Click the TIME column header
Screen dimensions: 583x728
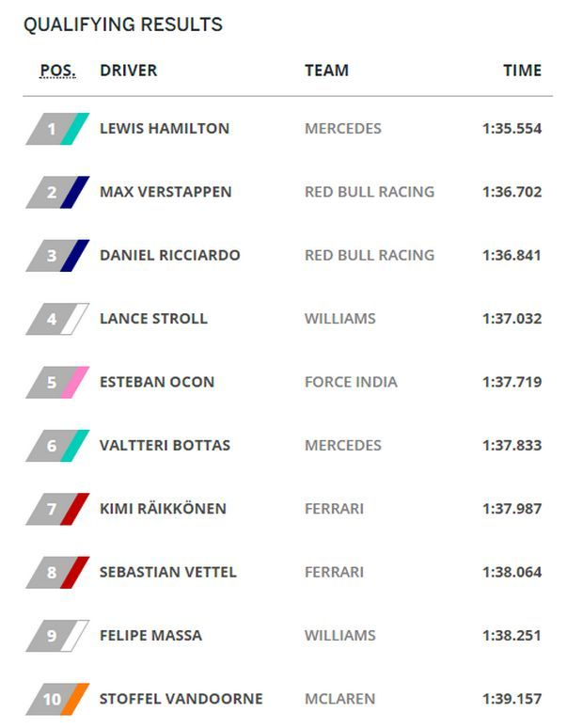click(x=522, y=71)
